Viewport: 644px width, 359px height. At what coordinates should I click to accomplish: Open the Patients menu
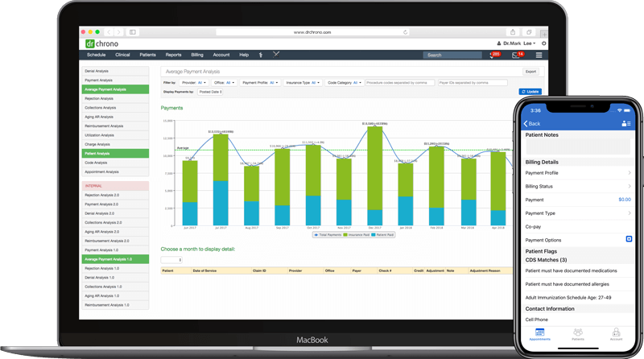(147, 55)
